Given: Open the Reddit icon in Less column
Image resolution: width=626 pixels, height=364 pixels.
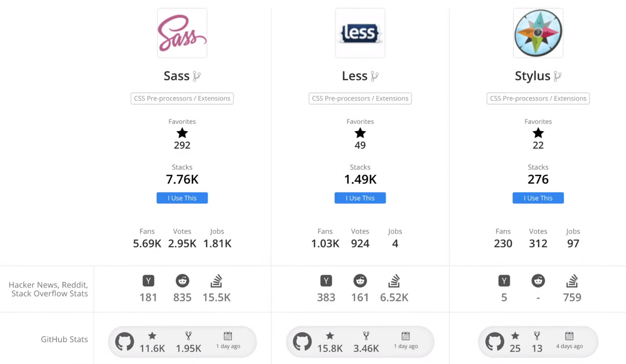Looking at the screenshot, I should click(360, 281).
